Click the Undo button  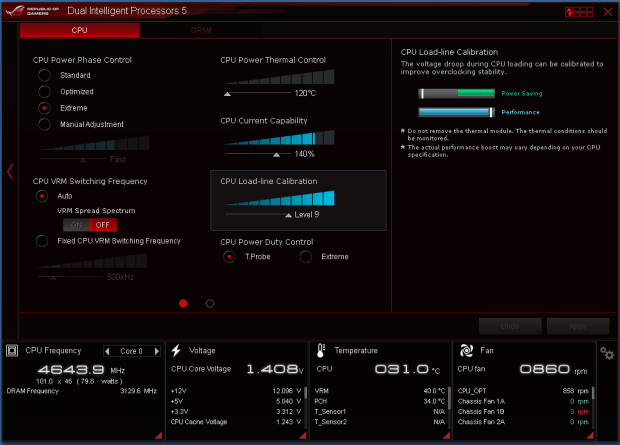pyautogui.click(x=510, y=326)
